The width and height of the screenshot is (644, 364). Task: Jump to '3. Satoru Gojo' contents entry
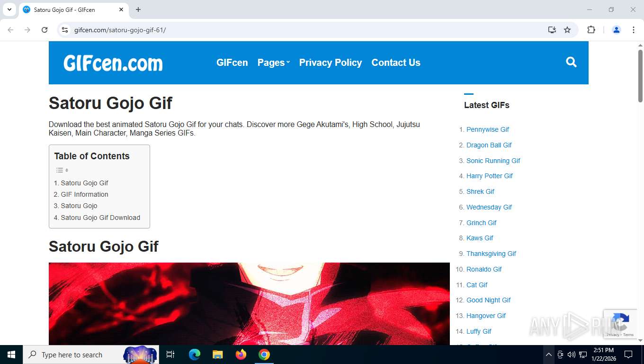click(75, 206)
